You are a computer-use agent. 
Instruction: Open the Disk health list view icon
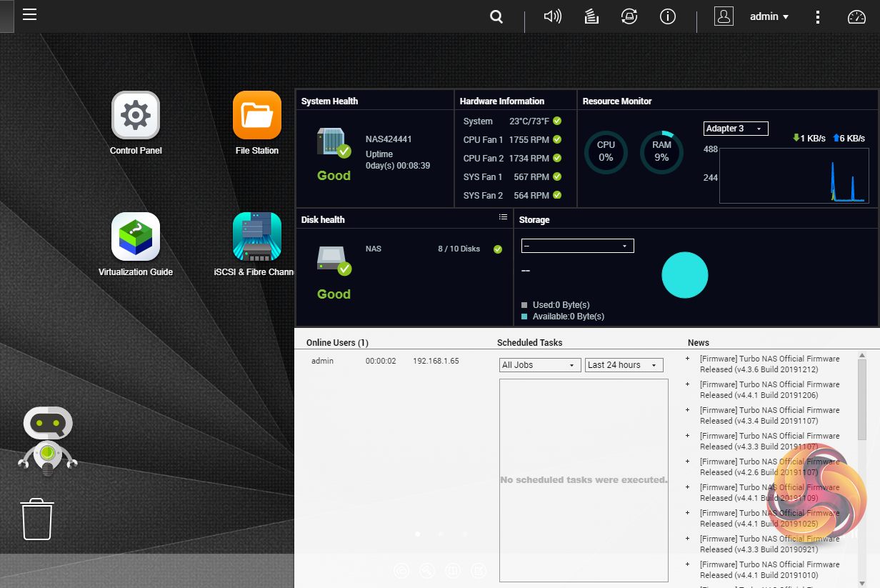503,217
